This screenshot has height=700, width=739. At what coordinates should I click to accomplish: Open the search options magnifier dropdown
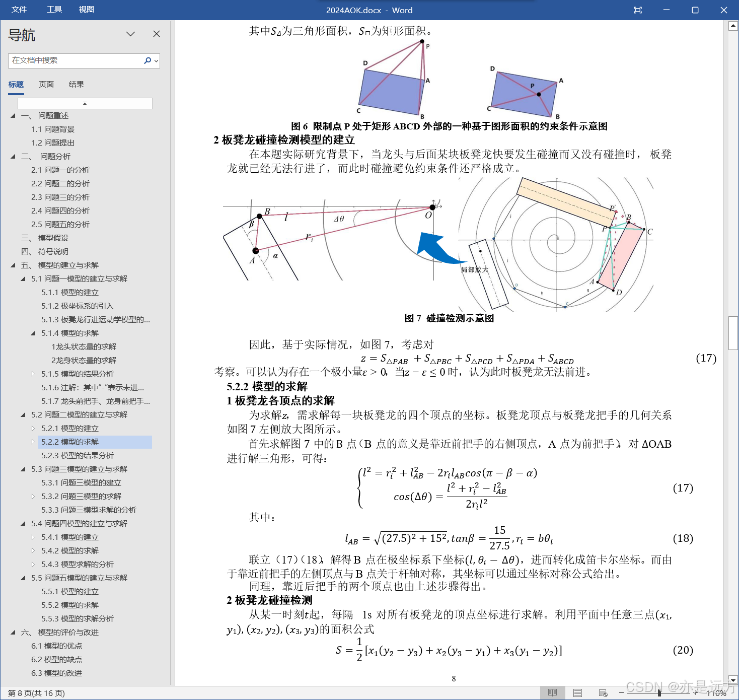point(151,60)
